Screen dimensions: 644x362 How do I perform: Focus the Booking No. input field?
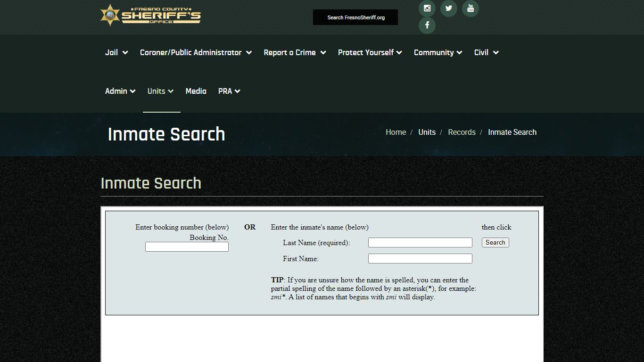[187, 247]
